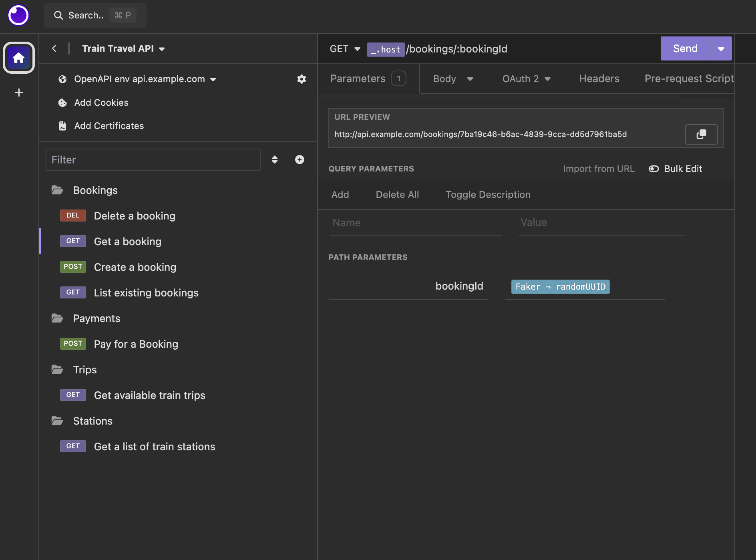Screen dimensions: 756x560
Task: Open the Pay for a Booking request
Action: [136, 344]
